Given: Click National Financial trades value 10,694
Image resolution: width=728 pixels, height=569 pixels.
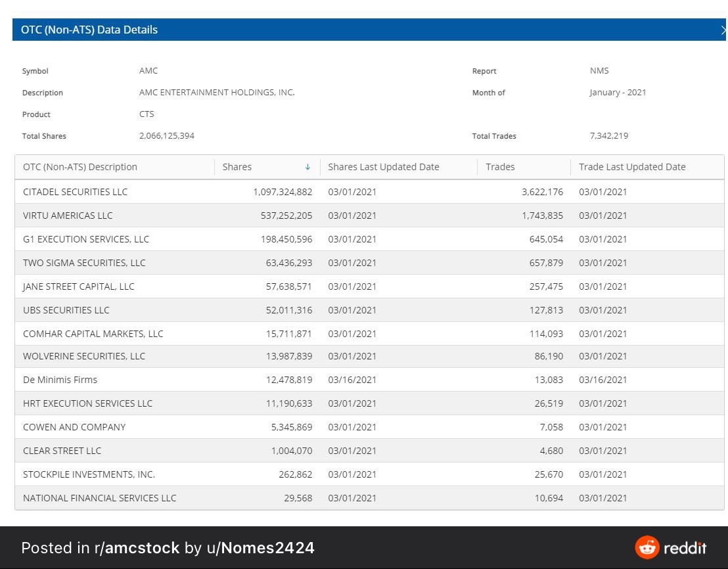Looking at the screenshot, I should pos(549,498).
